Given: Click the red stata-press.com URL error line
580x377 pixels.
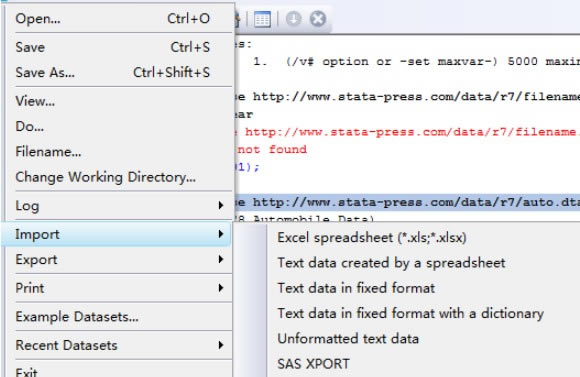Looking at the screenshot, I should [407, 132].
